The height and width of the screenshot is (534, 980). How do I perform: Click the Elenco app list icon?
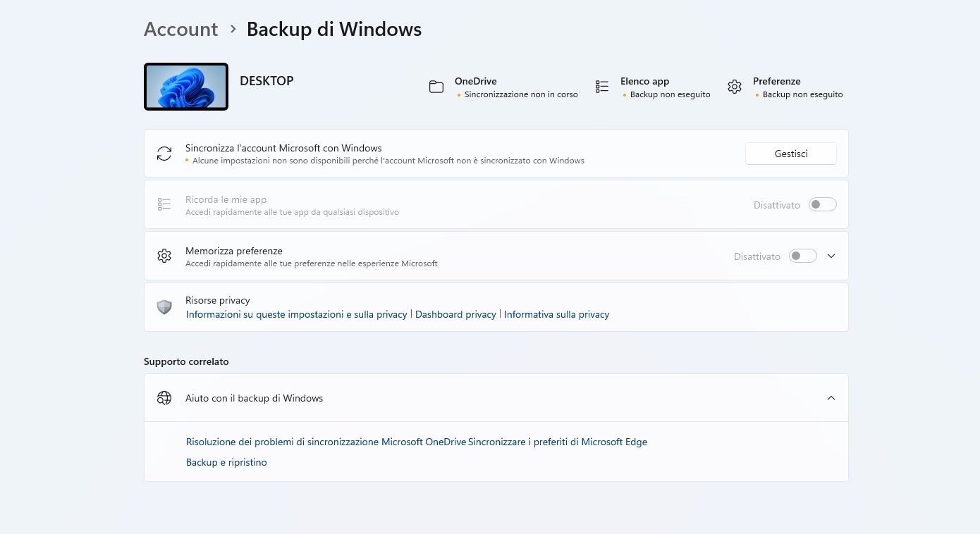point(601,87)
